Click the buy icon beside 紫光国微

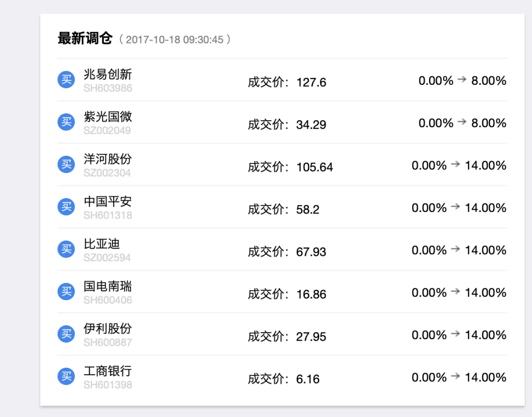[66, 122]
